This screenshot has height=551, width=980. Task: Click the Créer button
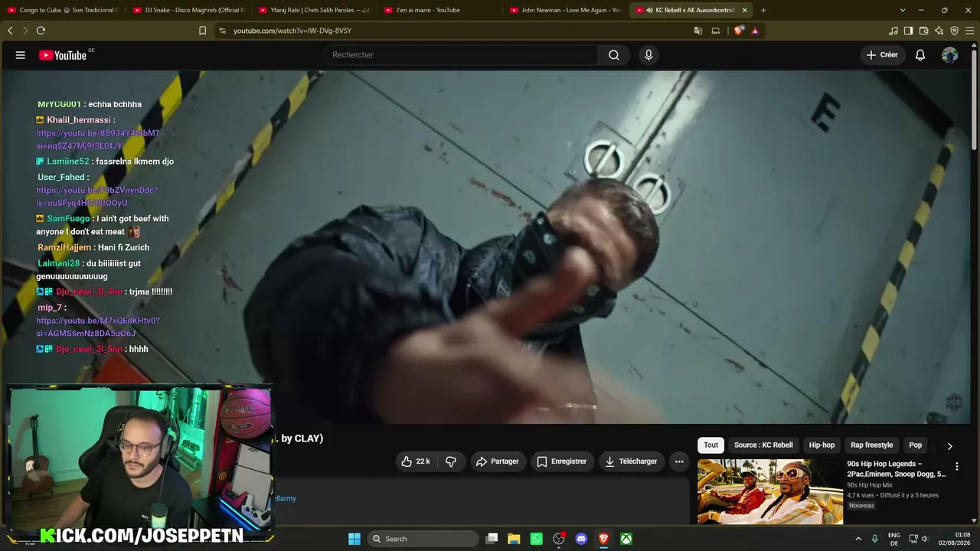(x=882, y=55)
